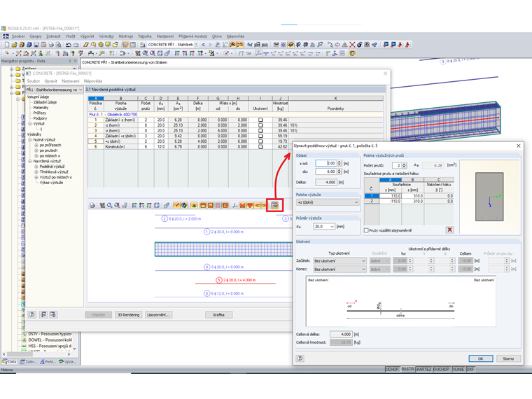Click OK in the edit reinforcement dialog

[481, 358]
